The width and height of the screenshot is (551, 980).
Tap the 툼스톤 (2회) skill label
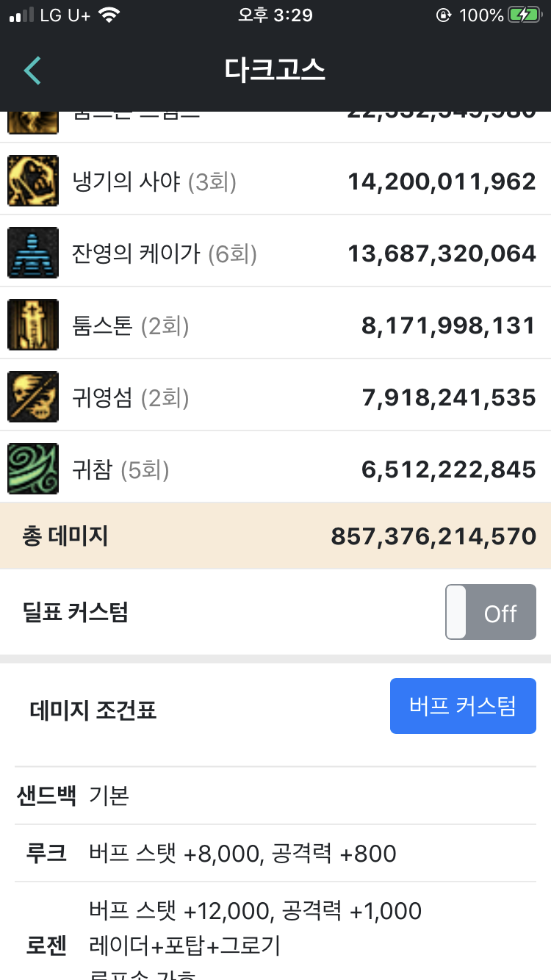(x=131, y=325)
